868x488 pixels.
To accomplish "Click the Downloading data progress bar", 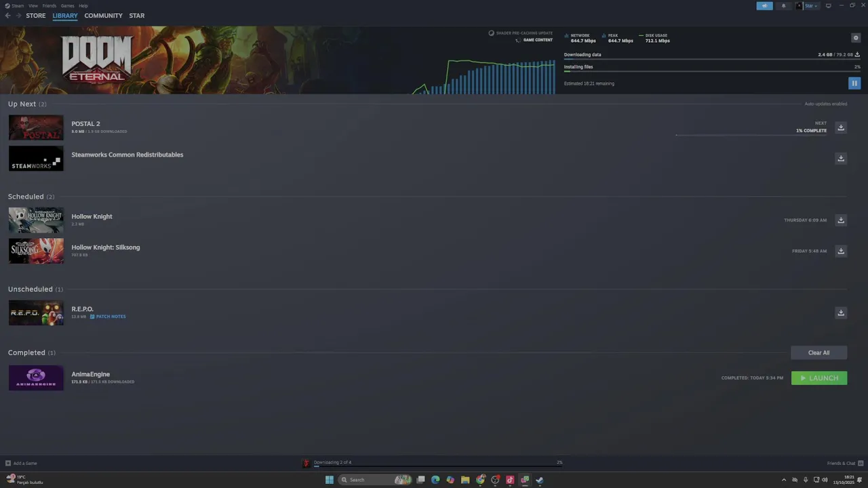I will click(712, 59).
